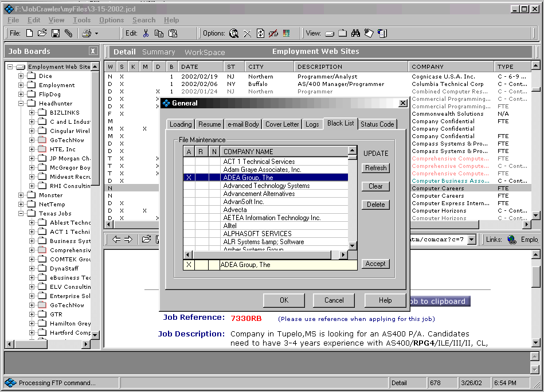Click the Clear button

tap(375, 186)
